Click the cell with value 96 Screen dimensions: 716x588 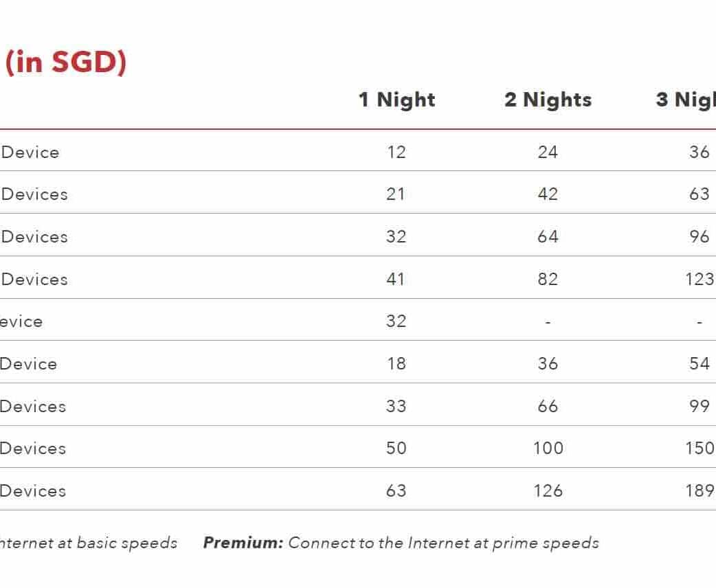[700, 237]
